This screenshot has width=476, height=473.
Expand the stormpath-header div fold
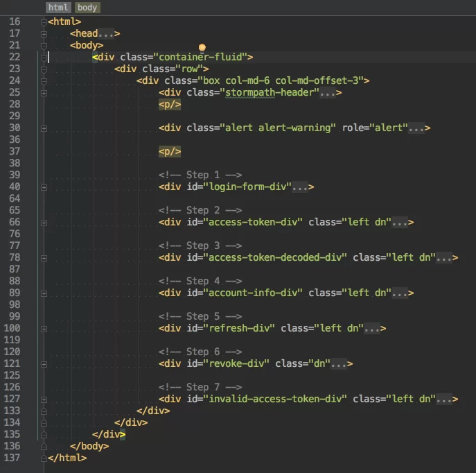pyautogui.click(x=44, y=93)
